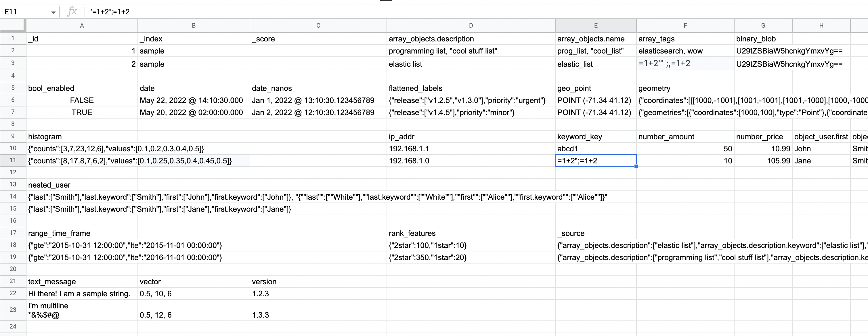The height and width of the screenshot is (336, 868).
Task: Click the FALSE cell
Action: pyautogui.click(x=82, y=100)
